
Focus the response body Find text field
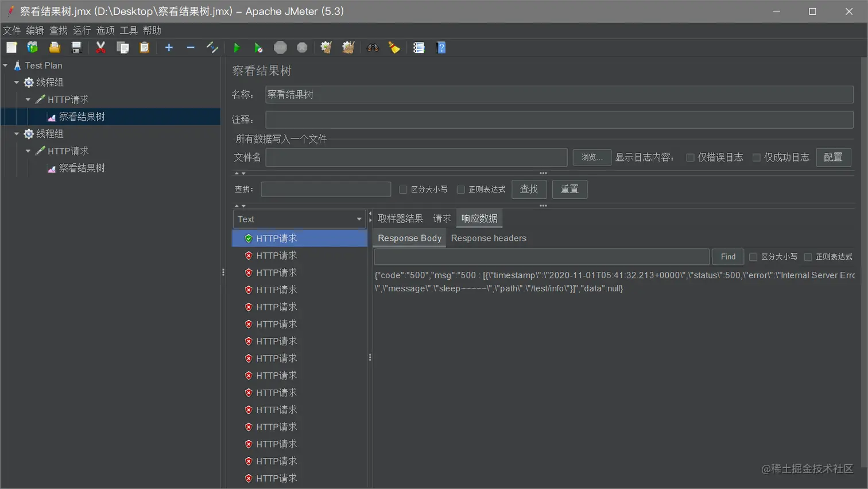click(542, 257)
